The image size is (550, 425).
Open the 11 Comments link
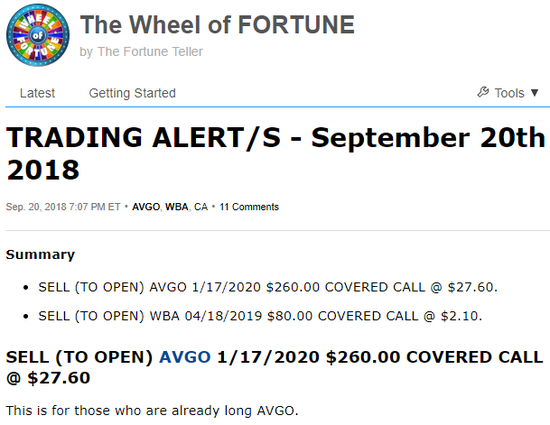pyautogui.click(x=249, y=207)
